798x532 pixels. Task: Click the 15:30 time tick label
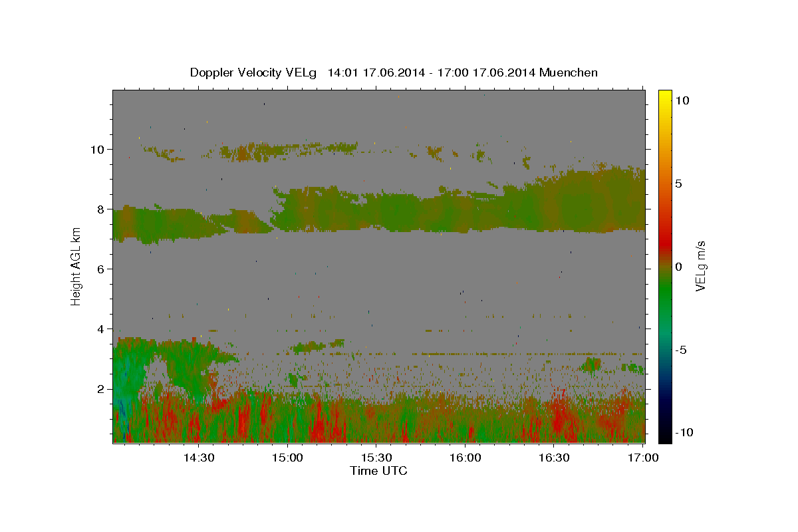click(376, 458)
